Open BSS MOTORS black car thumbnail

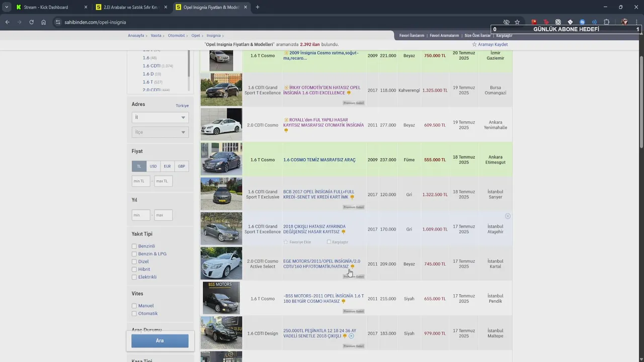(x=221, y=298)
